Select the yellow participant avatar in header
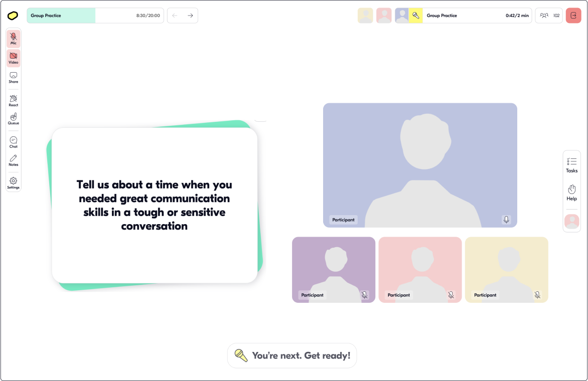588x381 pixels. click(365, 16)
